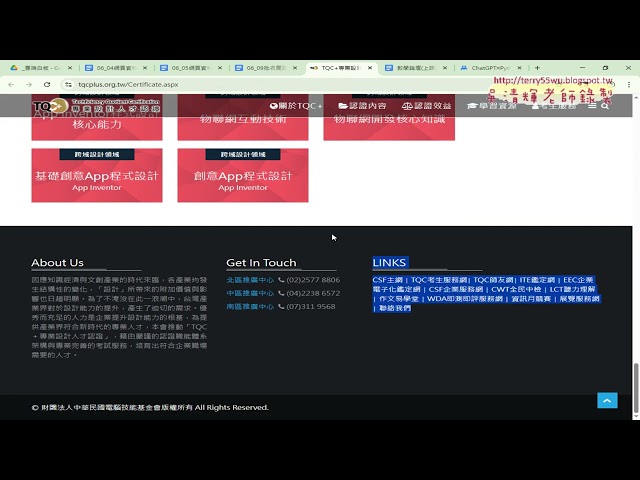
Task: Click the LINKS heading
Action: point(389,262)
